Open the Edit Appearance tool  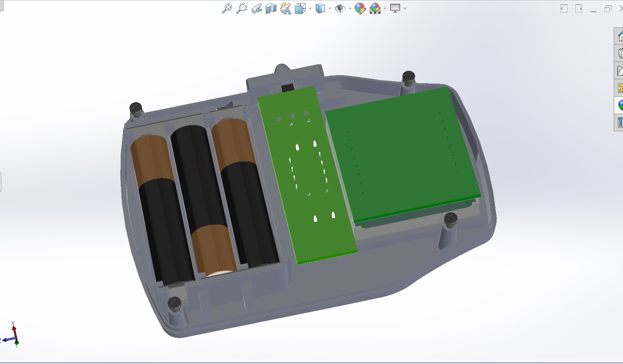(x=360, y=8)
